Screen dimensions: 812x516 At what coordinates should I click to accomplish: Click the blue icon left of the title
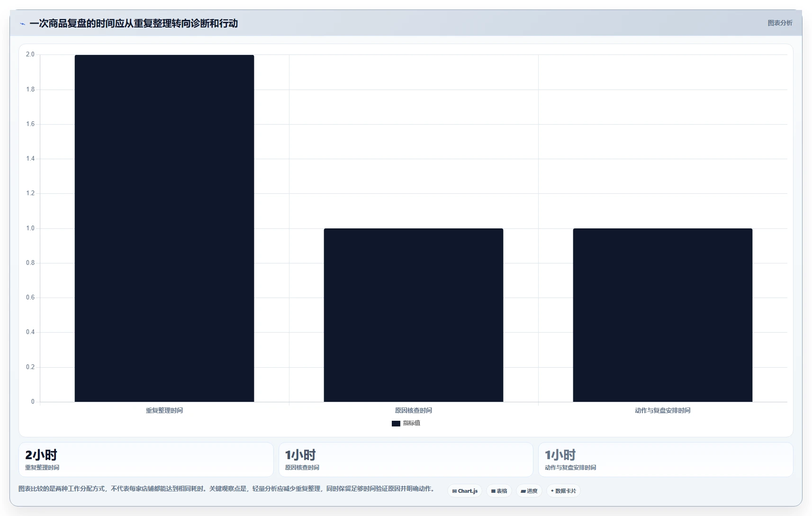click(22, 24)
